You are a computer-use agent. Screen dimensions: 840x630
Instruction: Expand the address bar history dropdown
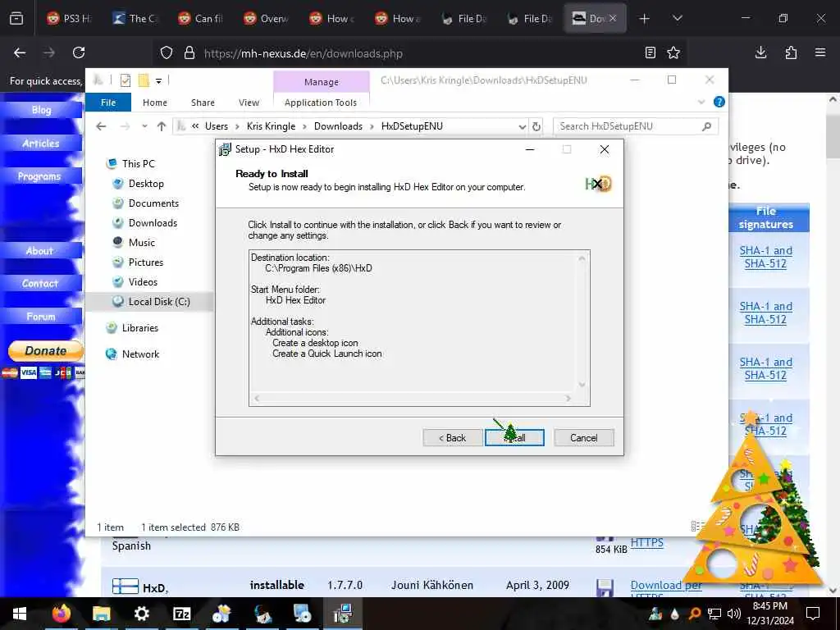[523, 126]
